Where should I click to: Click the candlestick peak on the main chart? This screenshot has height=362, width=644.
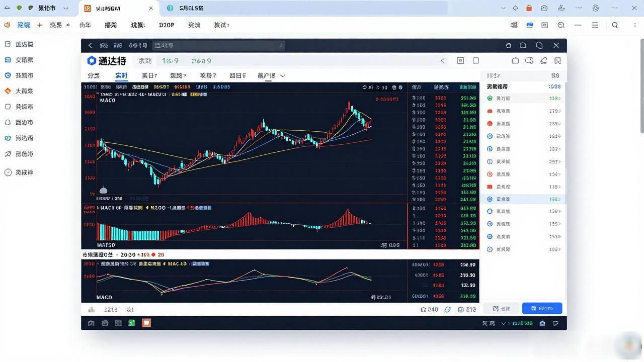coord(349,106)
